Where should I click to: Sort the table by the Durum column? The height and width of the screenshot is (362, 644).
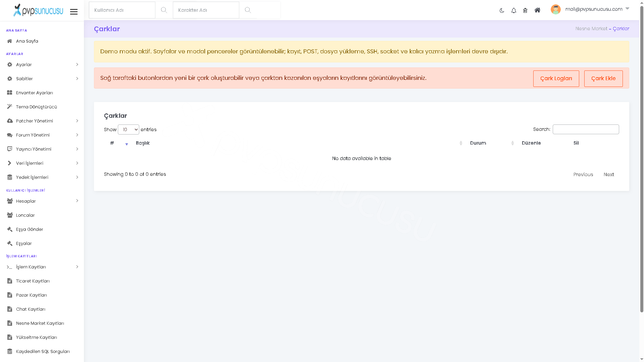(492, 143)
